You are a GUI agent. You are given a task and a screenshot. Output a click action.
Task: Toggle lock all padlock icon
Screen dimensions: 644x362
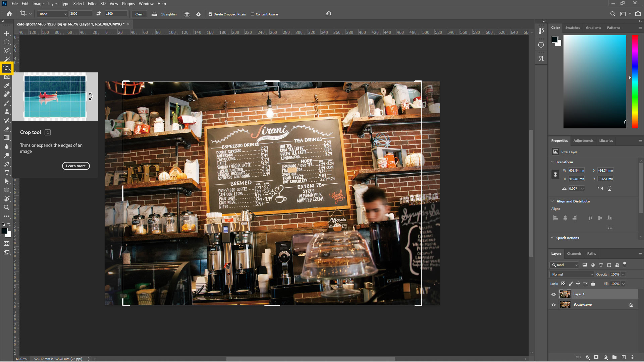click(593, 284)
